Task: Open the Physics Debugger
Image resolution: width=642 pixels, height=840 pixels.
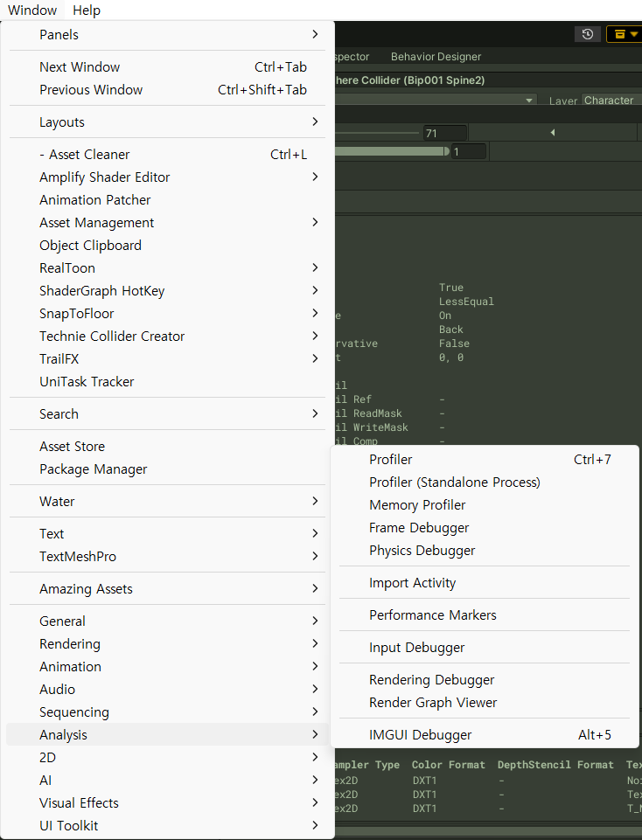Action: [485, 551]
